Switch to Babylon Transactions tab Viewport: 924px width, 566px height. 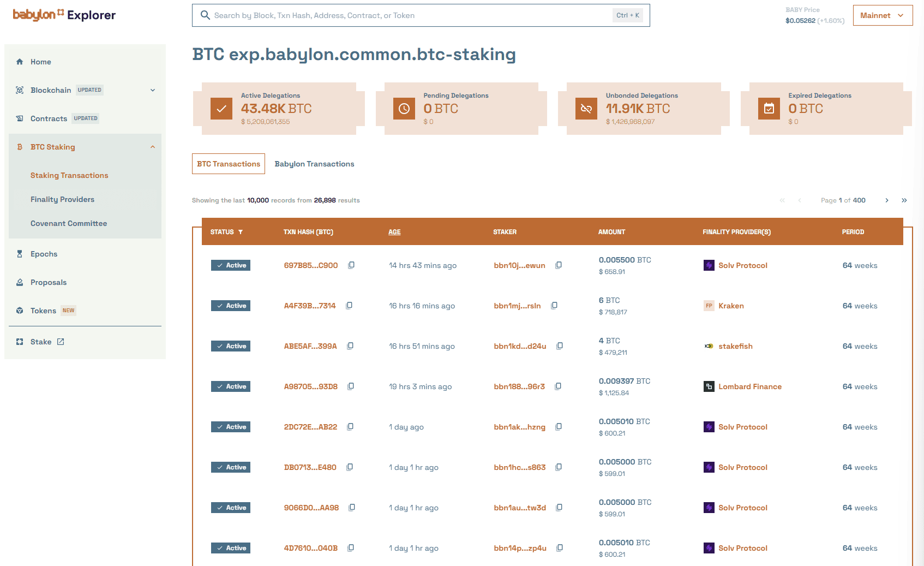click(x=314, y=164)
